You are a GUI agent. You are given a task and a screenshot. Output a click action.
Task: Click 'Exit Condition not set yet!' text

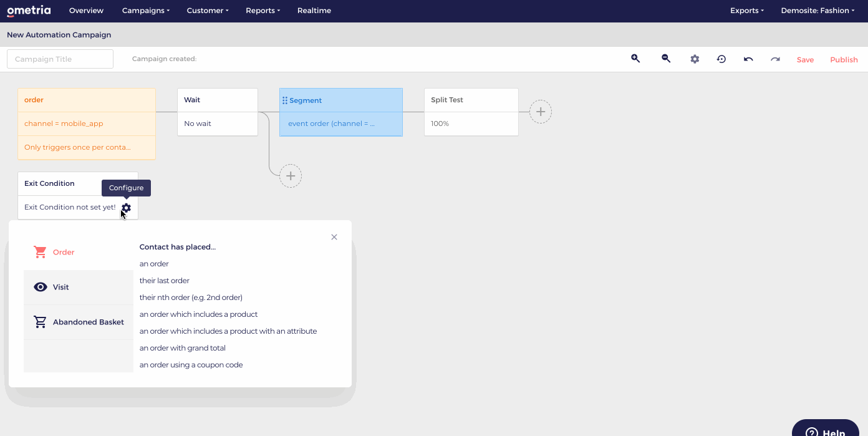point(70,207)
